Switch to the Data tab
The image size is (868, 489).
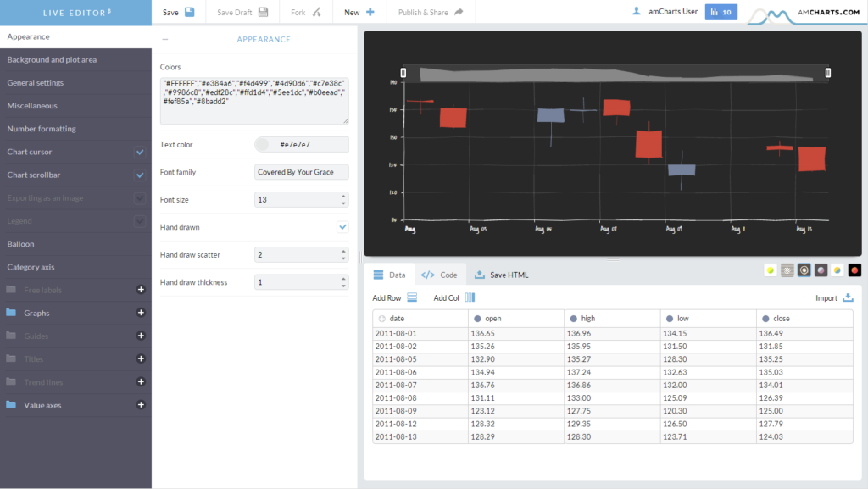point(389,275)
